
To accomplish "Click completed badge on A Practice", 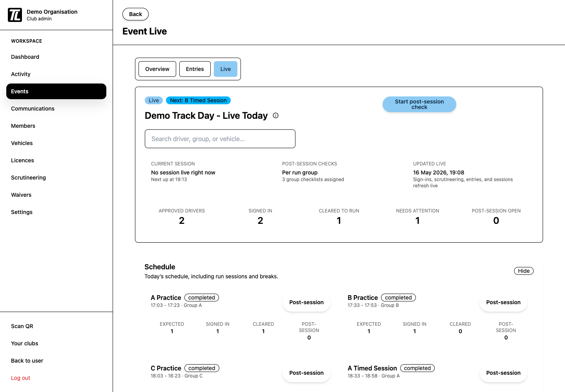I will tap(202, 298).
